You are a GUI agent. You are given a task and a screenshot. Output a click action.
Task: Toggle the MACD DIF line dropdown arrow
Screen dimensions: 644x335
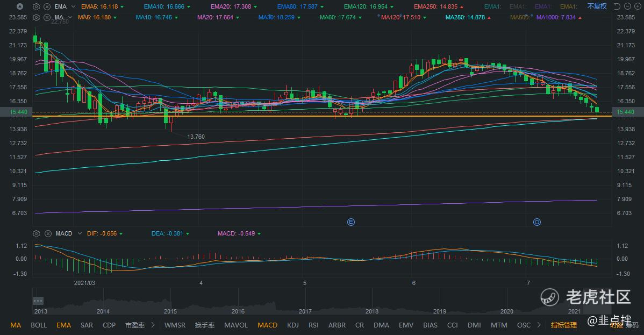[x=121, y=233]
